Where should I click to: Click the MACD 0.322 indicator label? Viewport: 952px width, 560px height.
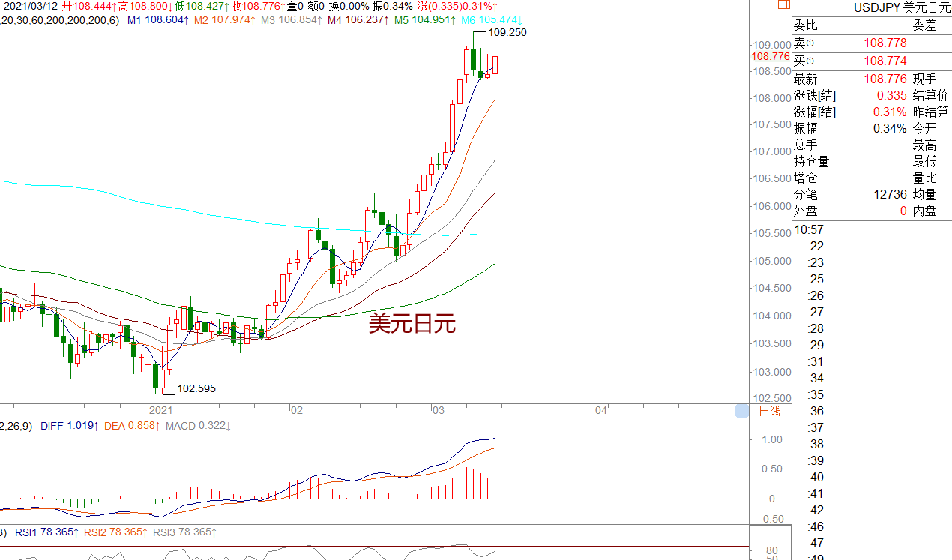pos(198,426)
